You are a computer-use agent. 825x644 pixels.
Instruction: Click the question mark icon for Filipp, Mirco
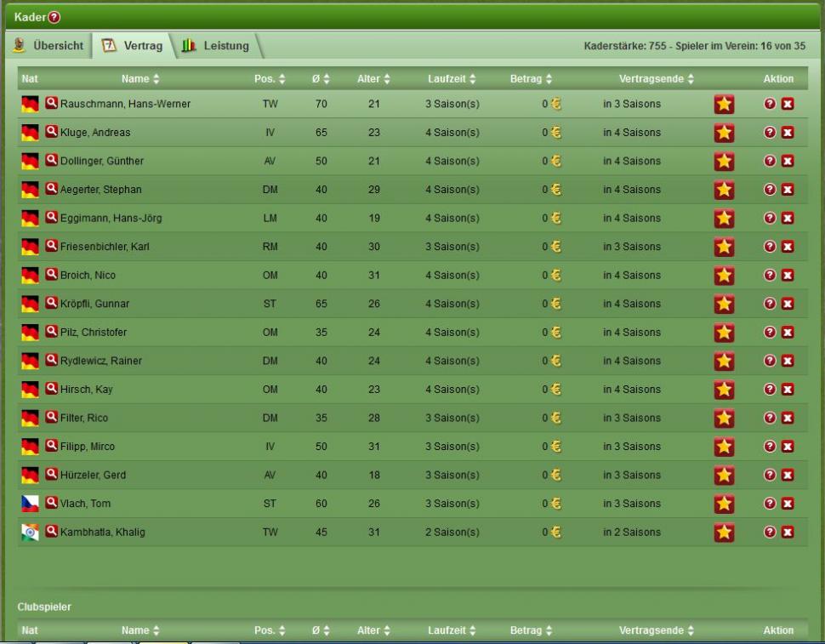pyautogui.click(x=771, y=447)
